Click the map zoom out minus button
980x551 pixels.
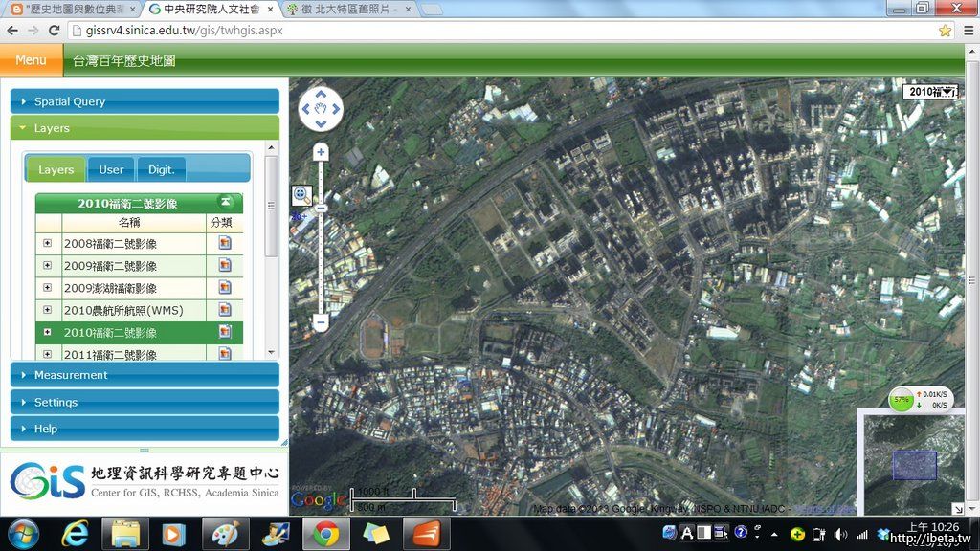321,323
